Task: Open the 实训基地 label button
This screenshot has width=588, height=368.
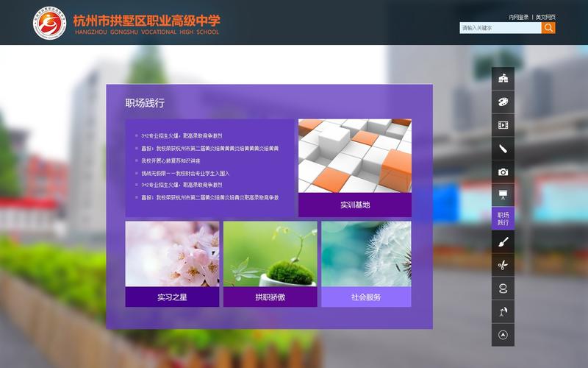Action: point(355,205)
